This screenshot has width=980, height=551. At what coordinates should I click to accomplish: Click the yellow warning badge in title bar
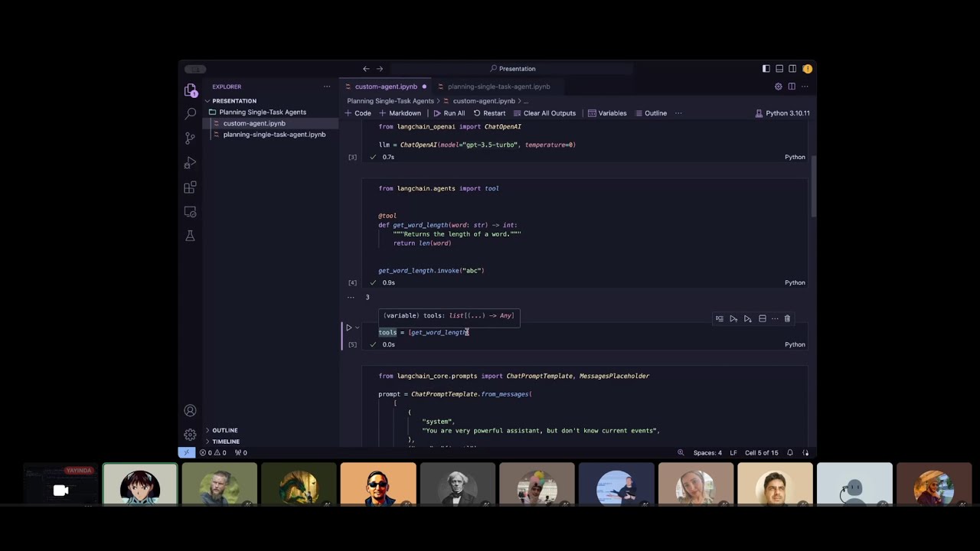(x=807, y=69)
